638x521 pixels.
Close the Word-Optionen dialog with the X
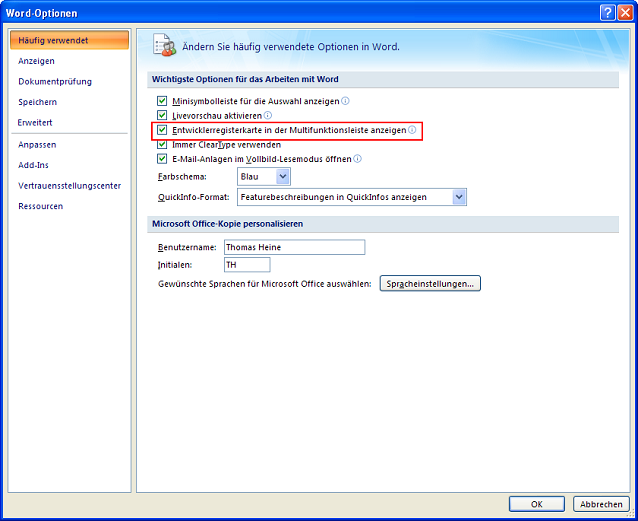coord(625,13)
